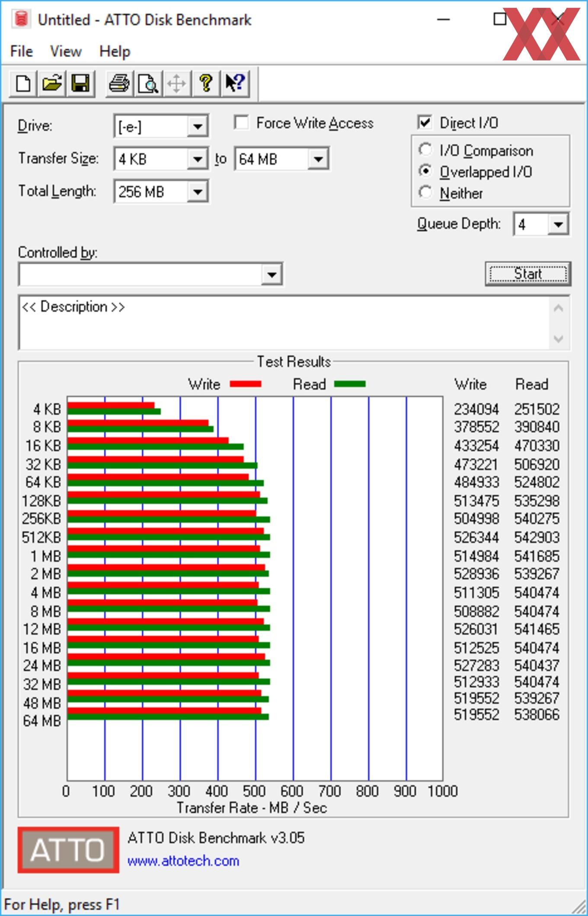Open the View menu
Viewport: 588px width, 916px height.
(x=66, y=51)
